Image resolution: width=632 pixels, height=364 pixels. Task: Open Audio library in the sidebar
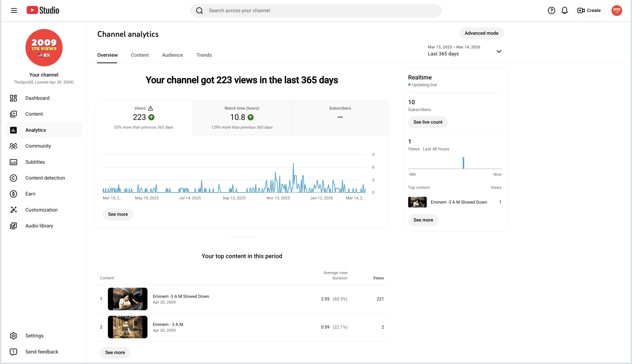44,226
